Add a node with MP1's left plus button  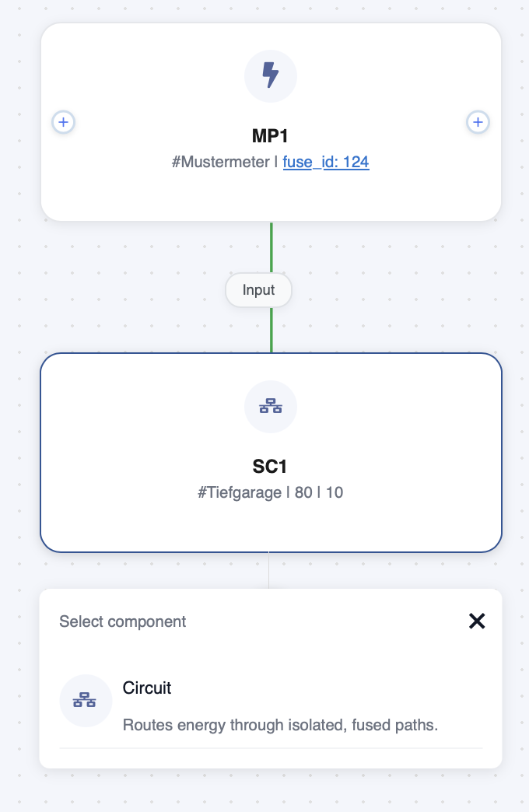coord(63,122)
